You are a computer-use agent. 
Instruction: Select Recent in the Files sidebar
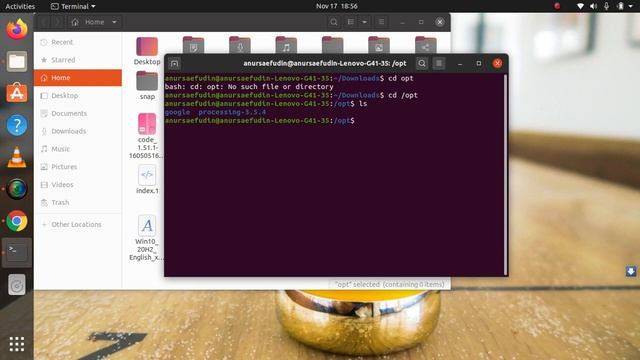point(78,42)
